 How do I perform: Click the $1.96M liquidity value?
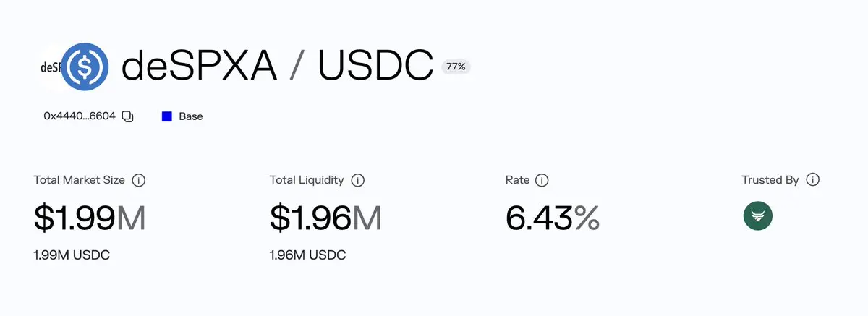pos(325,218)
